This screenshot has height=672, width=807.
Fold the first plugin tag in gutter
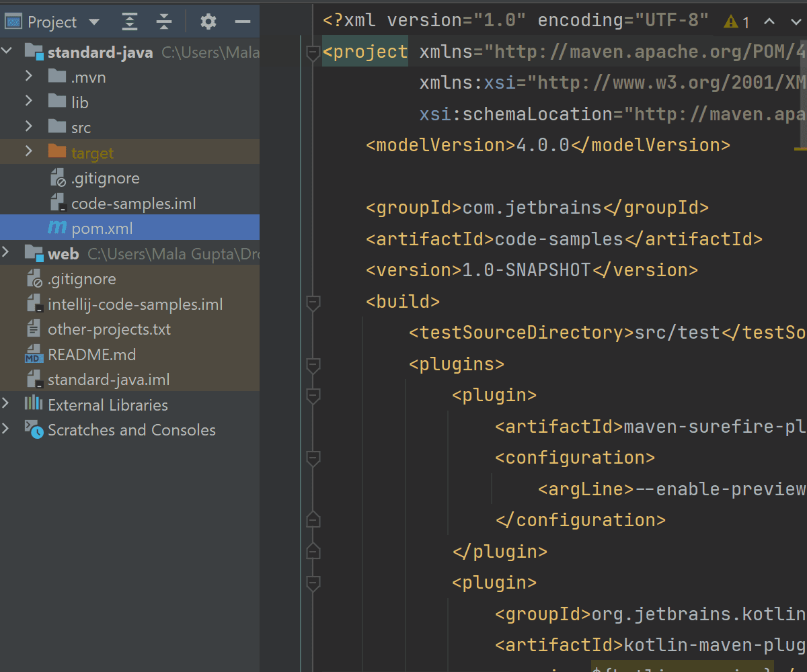click(313, 396)
